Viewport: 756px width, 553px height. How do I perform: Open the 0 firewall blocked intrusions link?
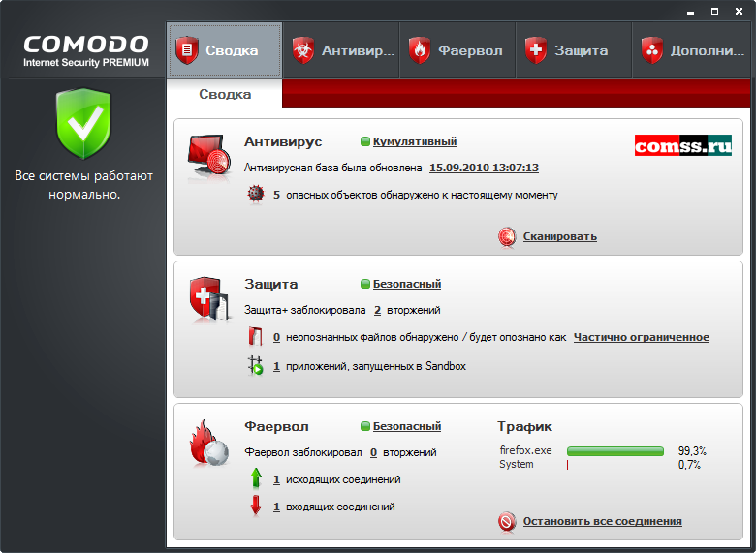pos(374,453)
